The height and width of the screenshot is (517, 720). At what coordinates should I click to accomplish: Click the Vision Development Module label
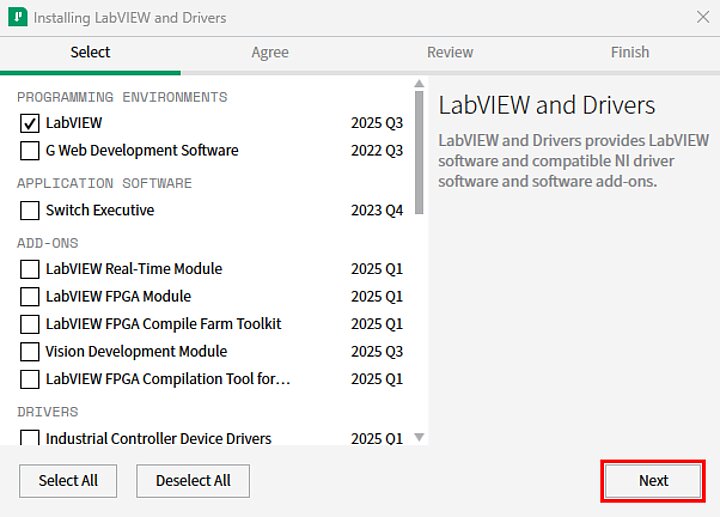[136, 352]
